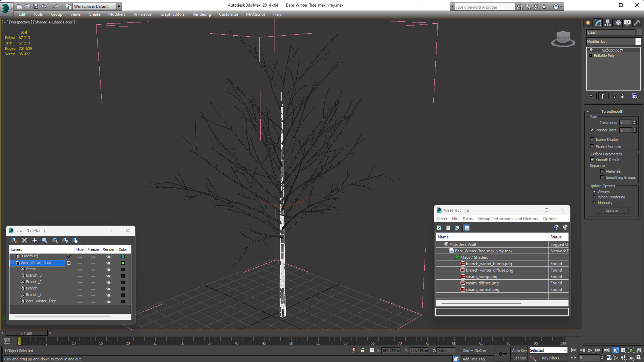Open the Motion command panel tab
Viewport: 644px width, 362px height.
click(x=618, y=23)
